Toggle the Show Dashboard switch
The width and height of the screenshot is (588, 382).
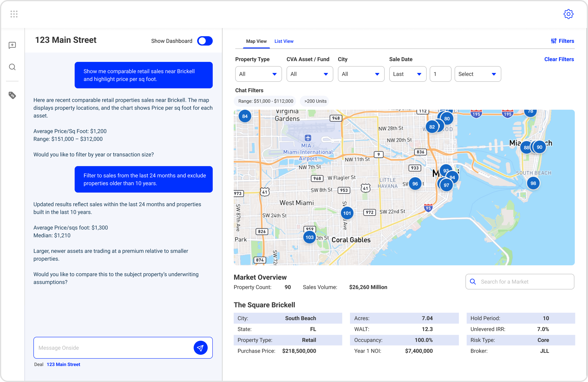(x=205, y=41)
